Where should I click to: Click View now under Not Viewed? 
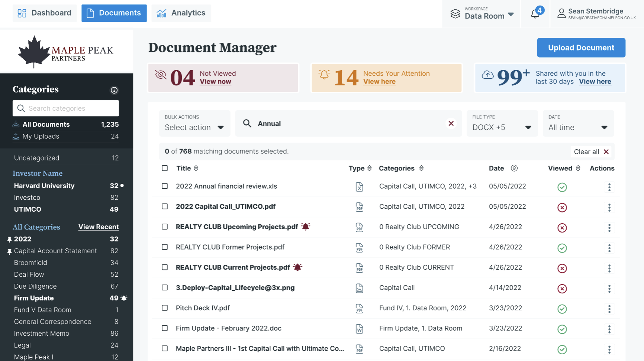coord(215,82)
